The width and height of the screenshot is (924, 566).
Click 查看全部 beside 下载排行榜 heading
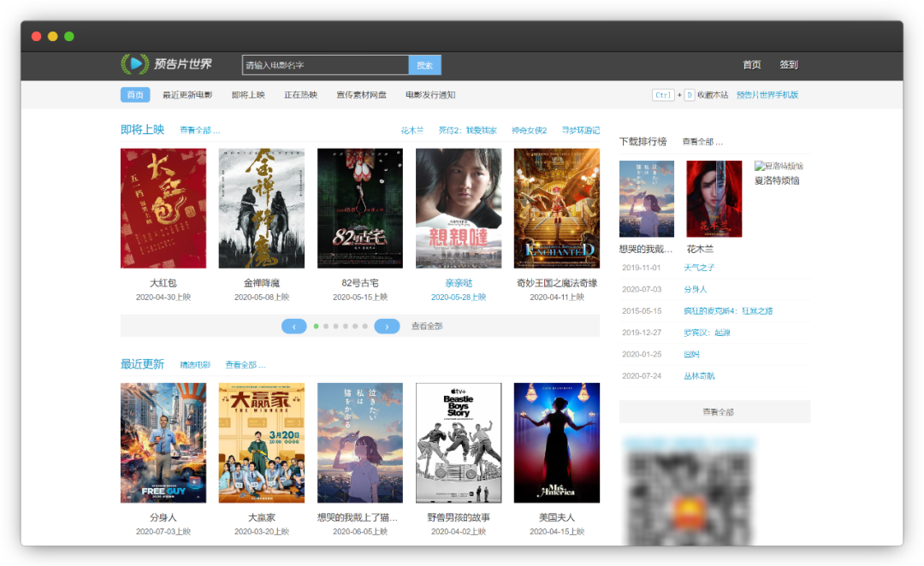click(x=702, y=142)
